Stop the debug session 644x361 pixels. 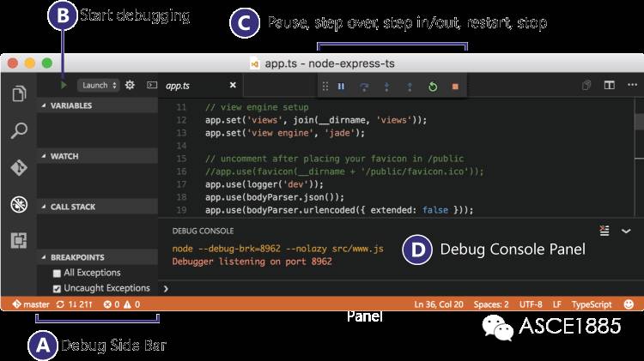pos(455,87)
